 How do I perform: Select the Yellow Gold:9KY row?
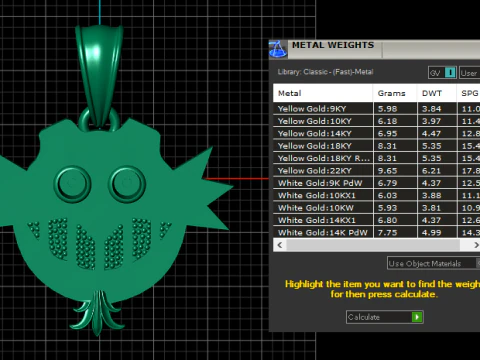click(x=377, y=109)
